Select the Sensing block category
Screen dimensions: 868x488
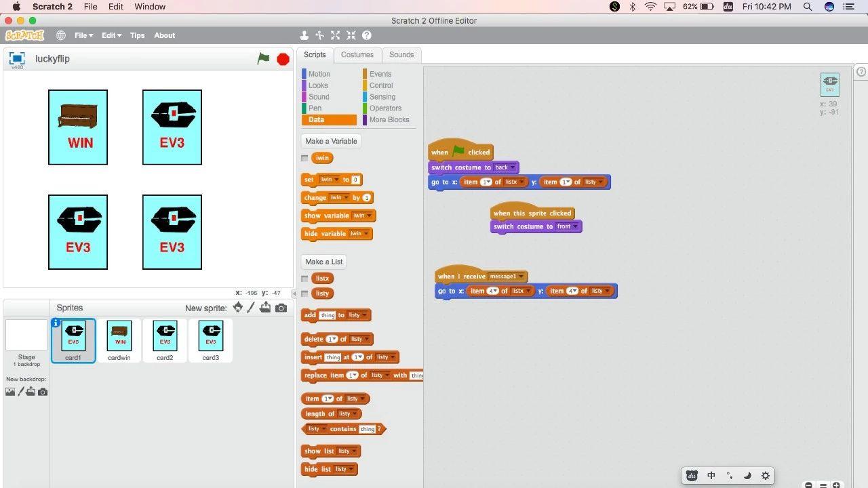[x=382, y=97]
